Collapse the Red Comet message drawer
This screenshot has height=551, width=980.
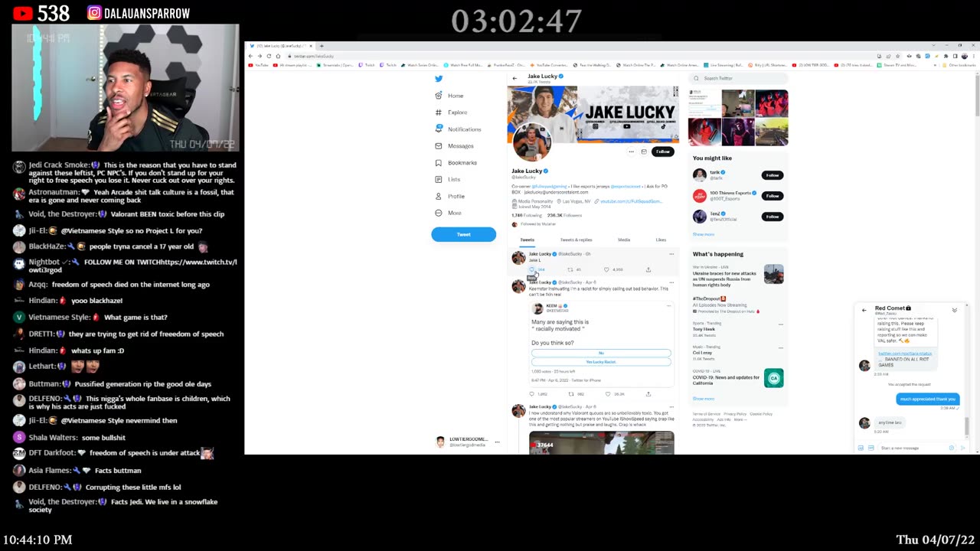click(955, 310)
